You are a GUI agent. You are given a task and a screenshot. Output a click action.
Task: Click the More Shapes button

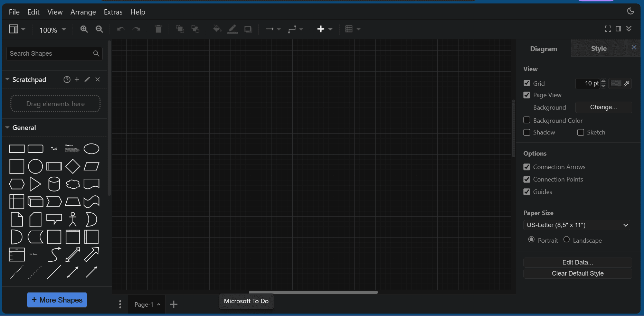(x=57, y=300)
